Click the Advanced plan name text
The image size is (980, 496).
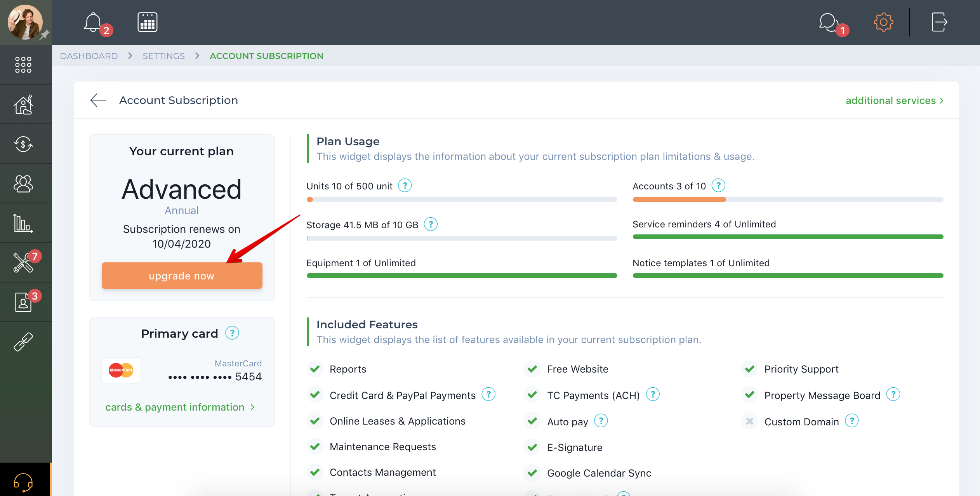182,189
